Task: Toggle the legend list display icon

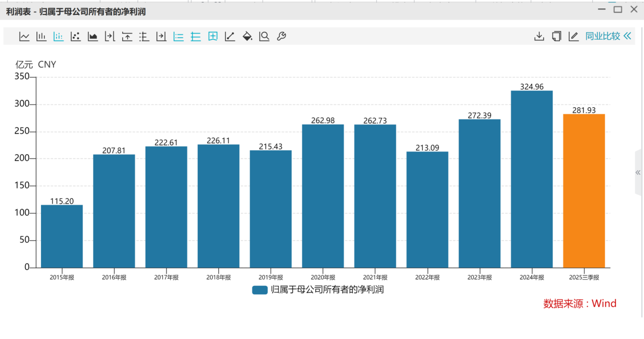Action: click(179, 36)
